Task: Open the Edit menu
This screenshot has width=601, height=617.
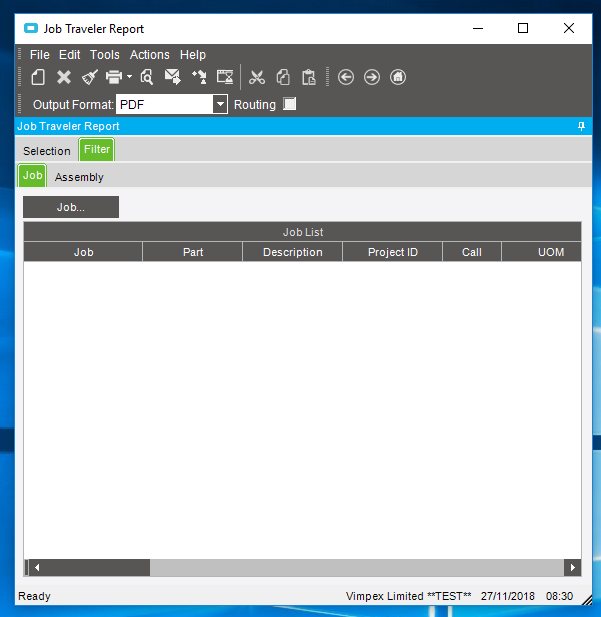Action: point(70,55)
